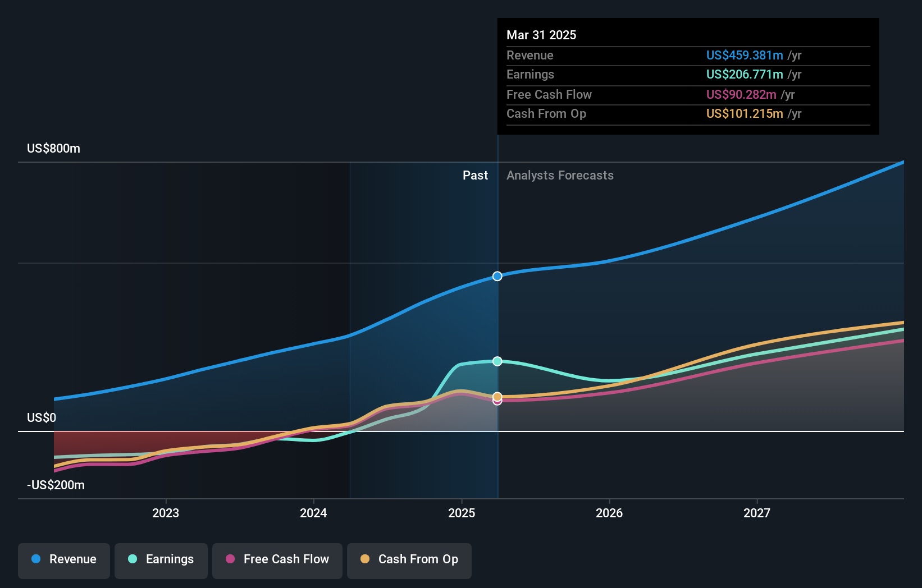Toggle the Cash From Op legend series

click(409, 561)
